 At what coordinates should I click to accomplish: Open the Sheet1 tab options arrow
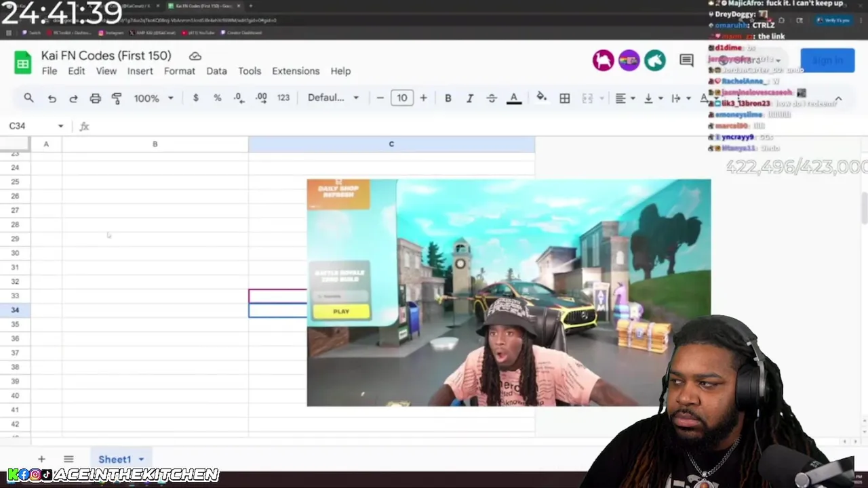tap(141, 460)
